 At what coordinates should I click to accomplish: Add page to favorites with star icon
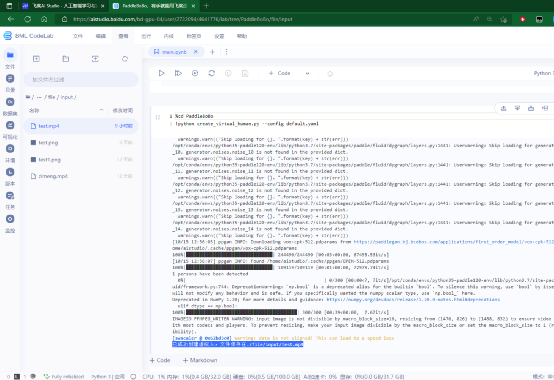pyautogui.click(x=503, y=19)
